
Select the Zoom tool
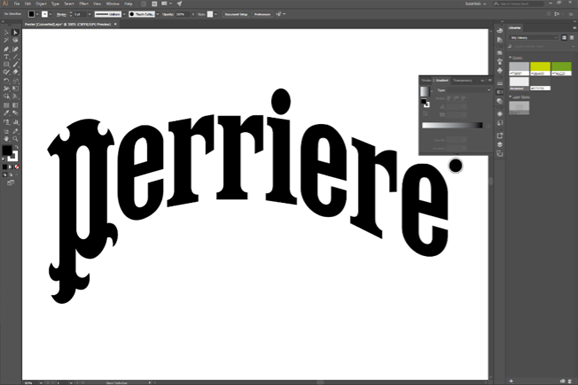pyautogui.click(x=15, y=139)
